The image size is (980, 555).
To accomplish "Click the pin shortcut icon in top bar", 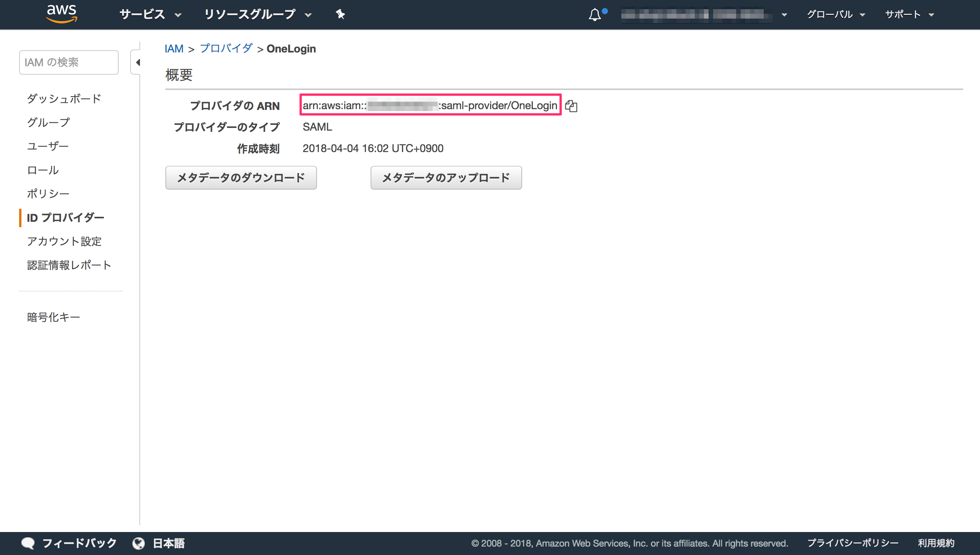I will pyautogui.click(x=340, y=14).
